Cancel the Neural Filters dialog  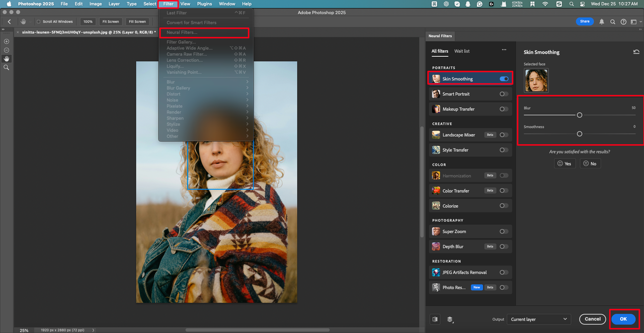(x=593, y=319)
